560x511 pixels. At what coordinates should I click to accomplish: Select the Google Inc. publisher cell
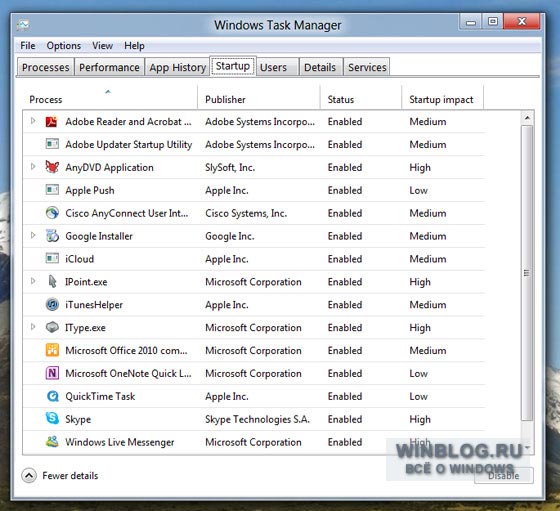point(230,236)
